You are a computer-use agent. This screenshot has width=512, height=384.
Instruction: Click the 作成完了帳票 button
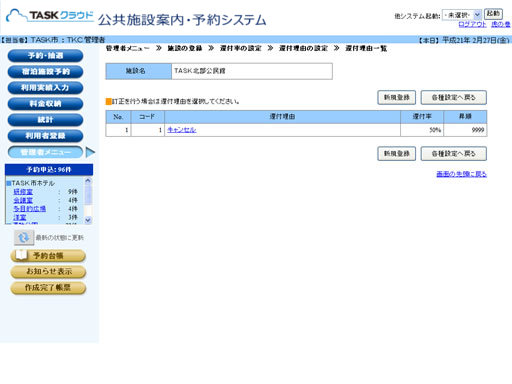point(48,288)
